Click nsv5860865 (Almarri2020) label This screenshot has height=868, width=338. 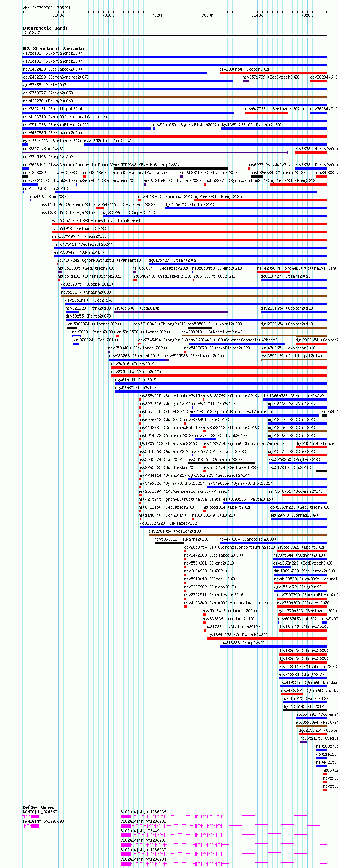215,460
